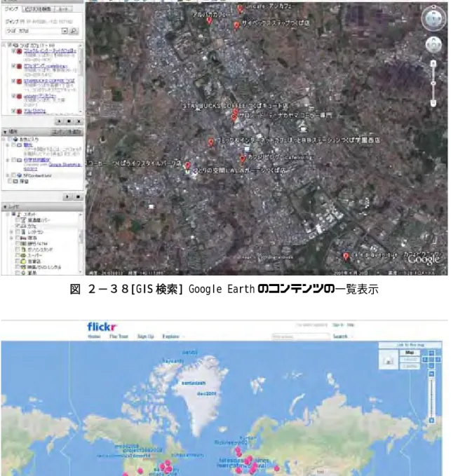Screen dimensions: 451x476
Task: Click the flickr Search button
Action: 340,336
